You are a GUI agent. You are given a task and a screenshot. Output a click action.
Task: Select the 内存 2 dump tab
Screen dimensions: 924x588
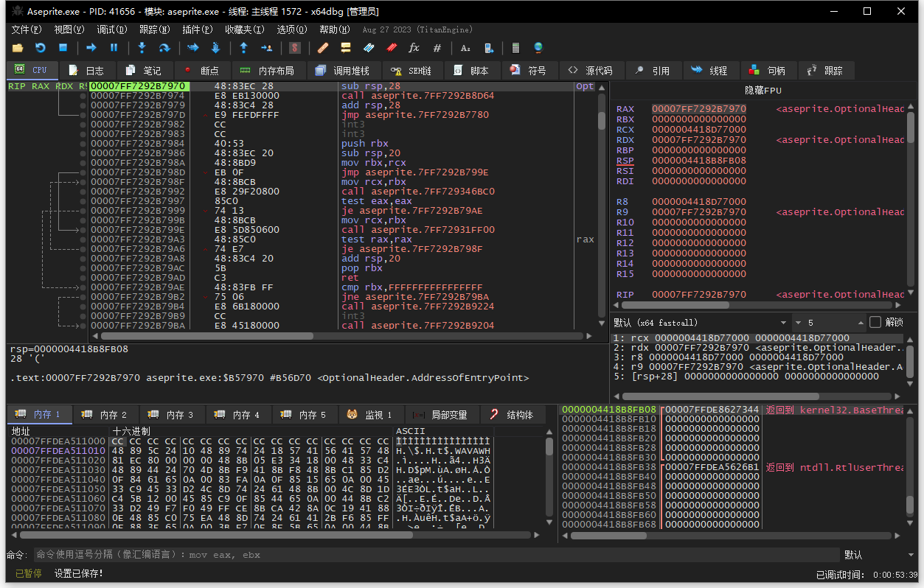click(x=105, y=415)
